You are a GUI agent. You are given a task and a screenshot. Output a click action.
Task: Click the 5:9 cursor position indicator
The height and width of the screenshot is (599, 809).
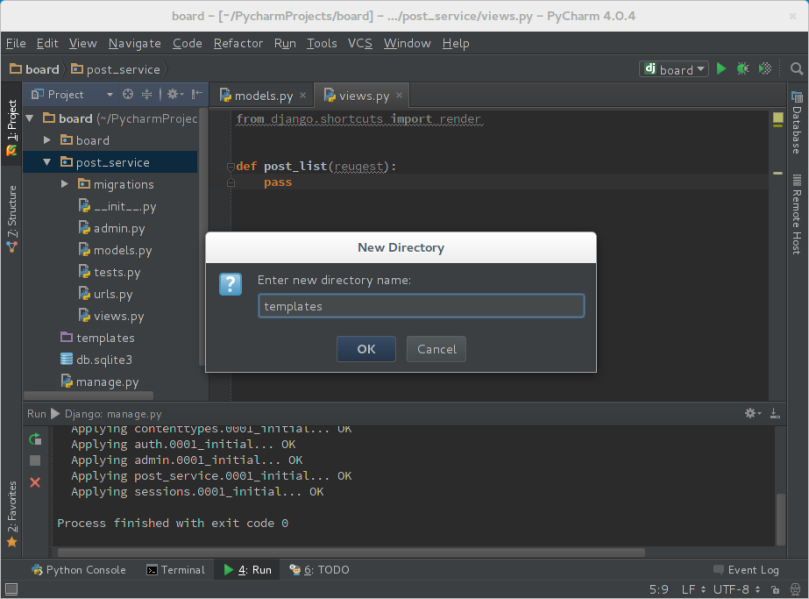coord(658,589)
